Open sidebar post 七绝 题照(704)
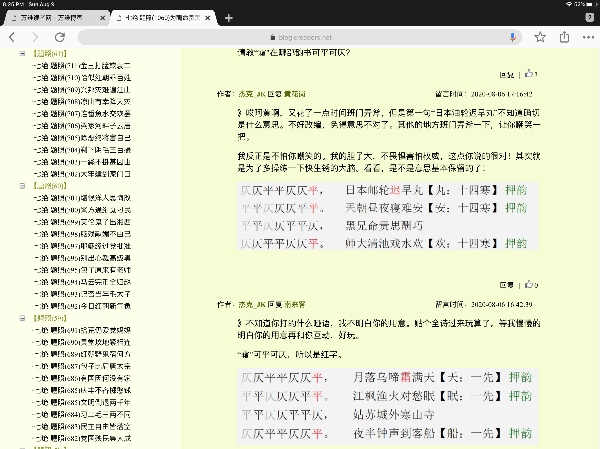The height and width of the screenshot is (449, 600). [82, 150]
